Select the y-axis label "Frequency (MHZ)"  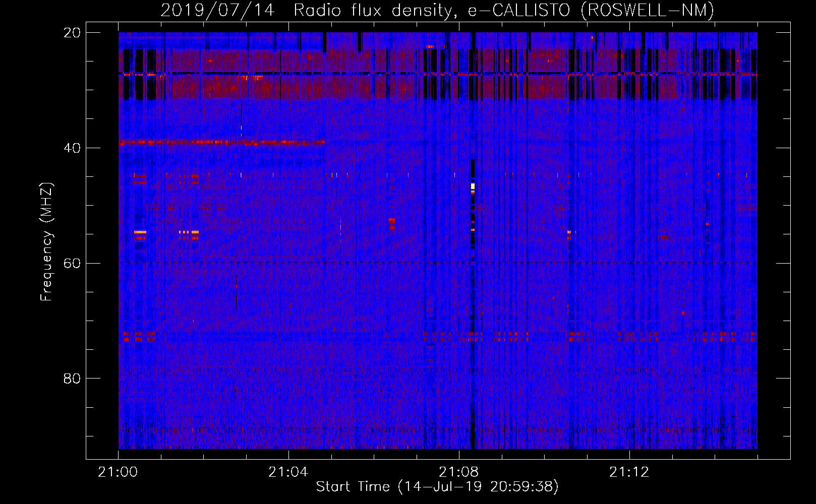point(46,242)
